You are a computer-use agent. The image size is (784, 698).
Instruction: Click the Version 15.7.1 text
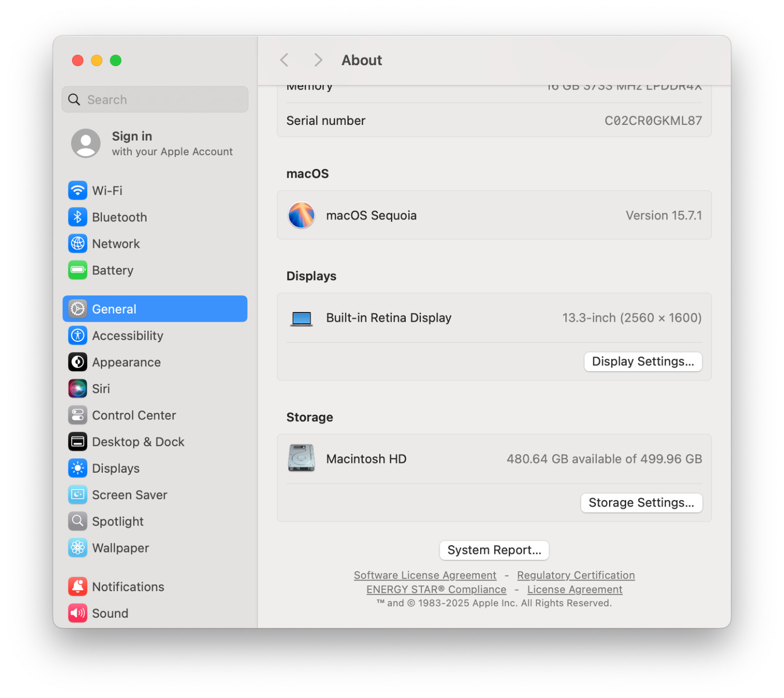click(x=663, y=216)
